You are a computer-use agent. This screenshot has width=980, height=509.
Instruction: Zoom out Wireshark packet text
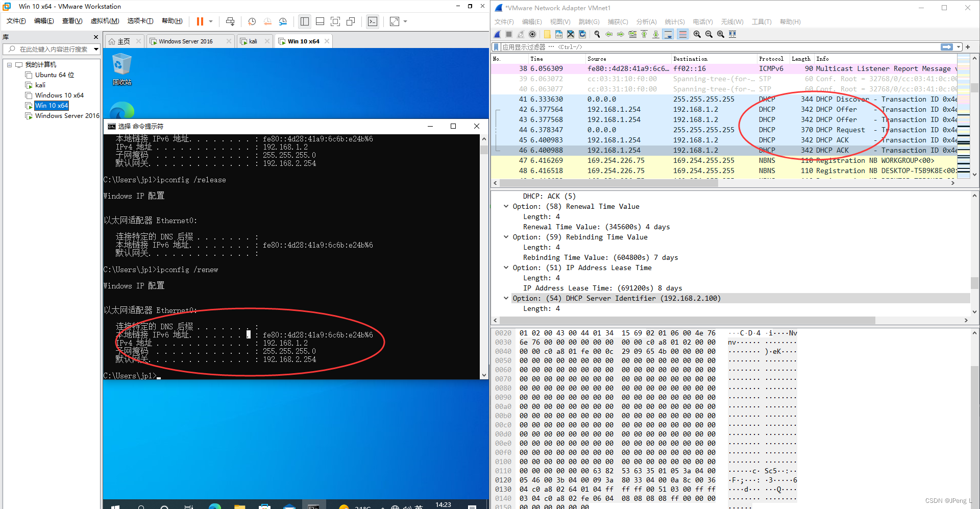pyautogui.click(x=709, y=34)
